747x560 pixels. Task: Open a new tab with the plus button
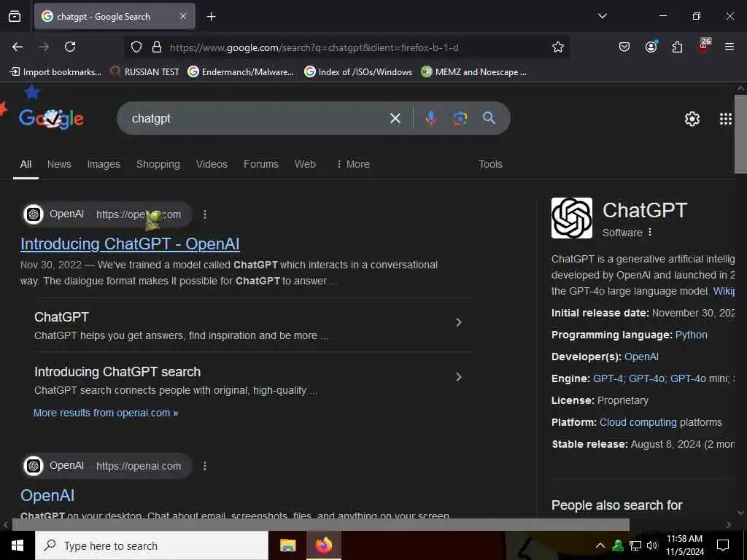point(211,17)
